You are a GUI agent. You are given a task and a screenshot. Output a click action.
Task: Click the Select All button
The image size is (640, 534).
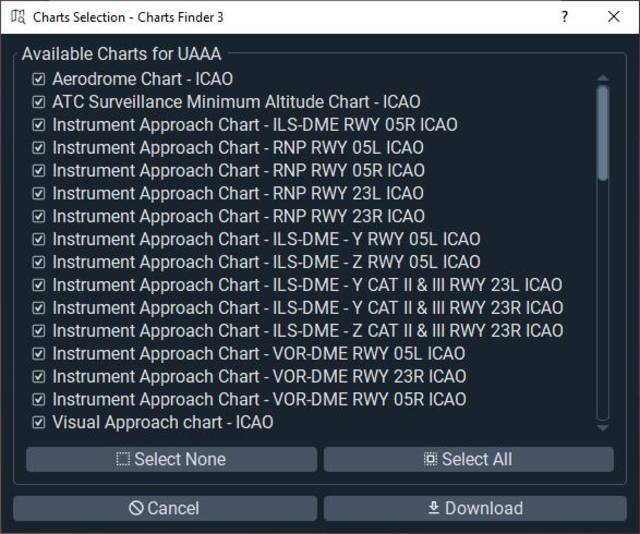tap(469, 459)
